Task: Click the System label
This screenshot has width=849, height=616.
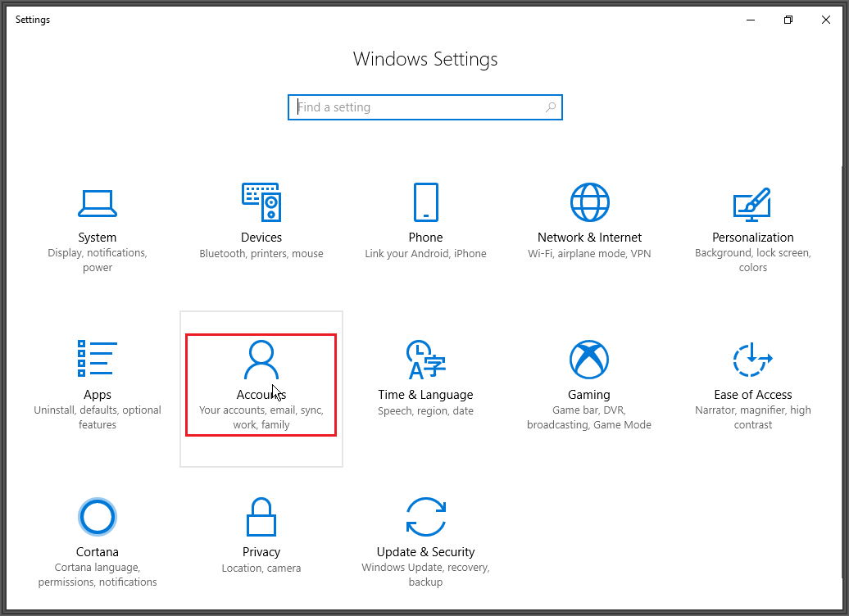Action: pos(98,238)
